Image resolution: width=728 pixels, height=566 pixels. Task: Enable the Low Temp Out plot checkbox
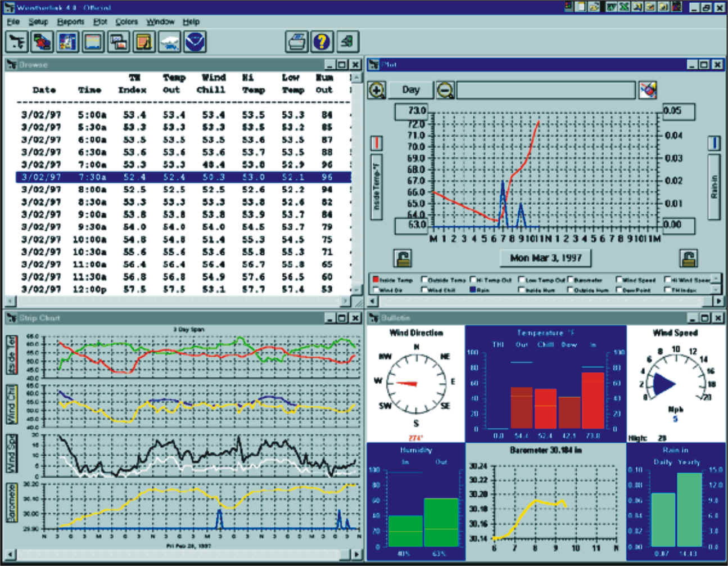click(522, 280)
